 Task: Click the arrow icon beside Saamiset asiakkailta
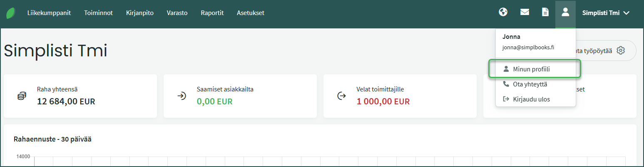coord(182,96)
